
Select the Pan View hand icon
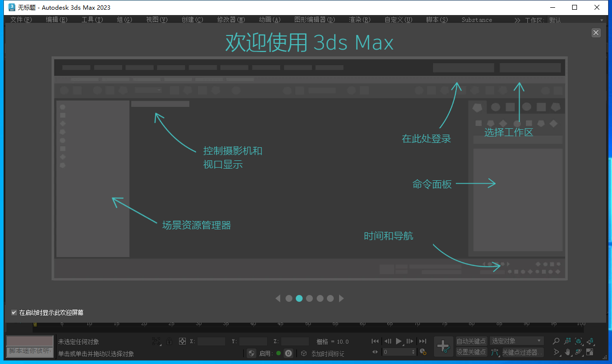567,352
